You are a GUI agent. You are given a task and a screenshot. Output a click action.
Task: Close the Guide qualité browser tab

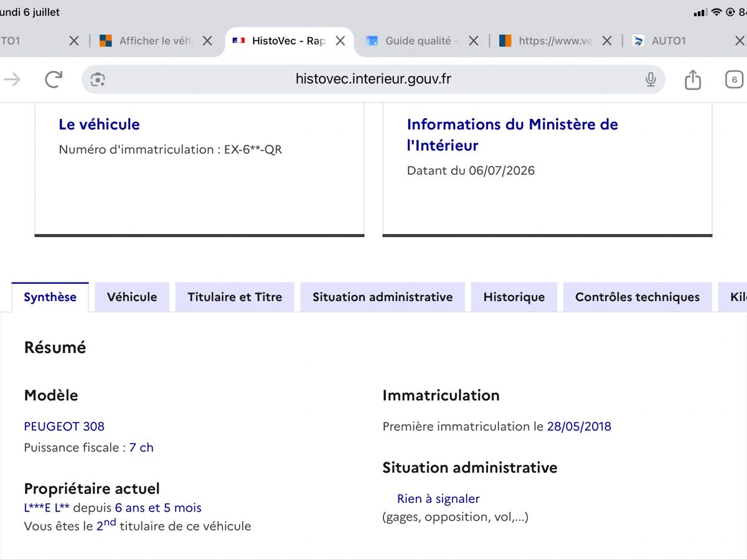click(474, 41)
